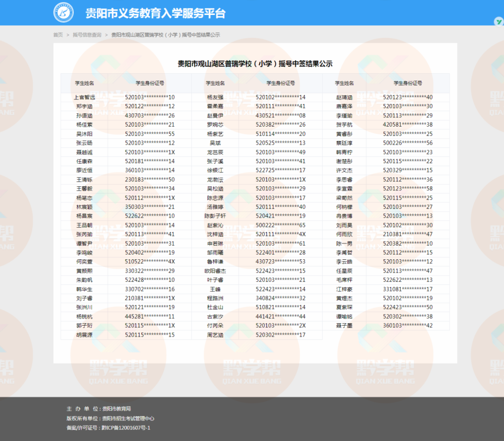
Task: Click the second 学生姓名 column header
Action: tap(215, 83)
